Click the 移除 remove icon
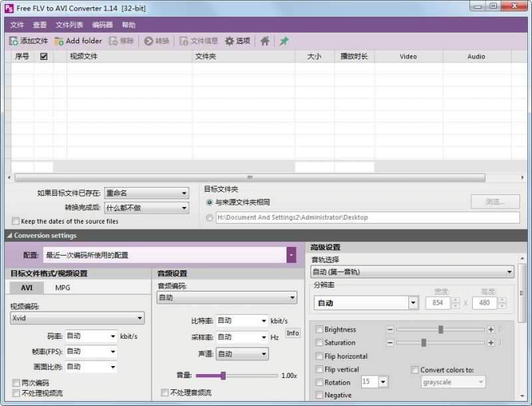Screen dimensions: 532x406 pyautogui.click(x=113, y=41)
